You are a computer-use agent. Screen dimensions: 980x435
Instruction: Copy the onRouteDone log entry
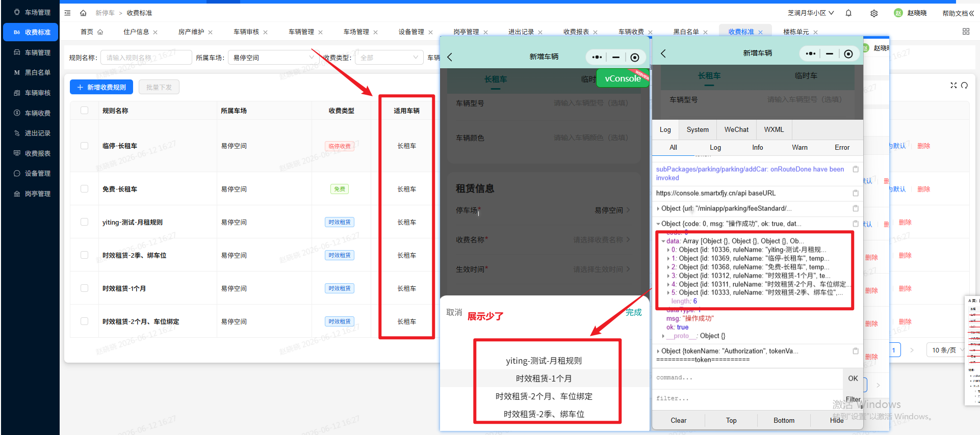pyautogui.click(x=856, y=169)
